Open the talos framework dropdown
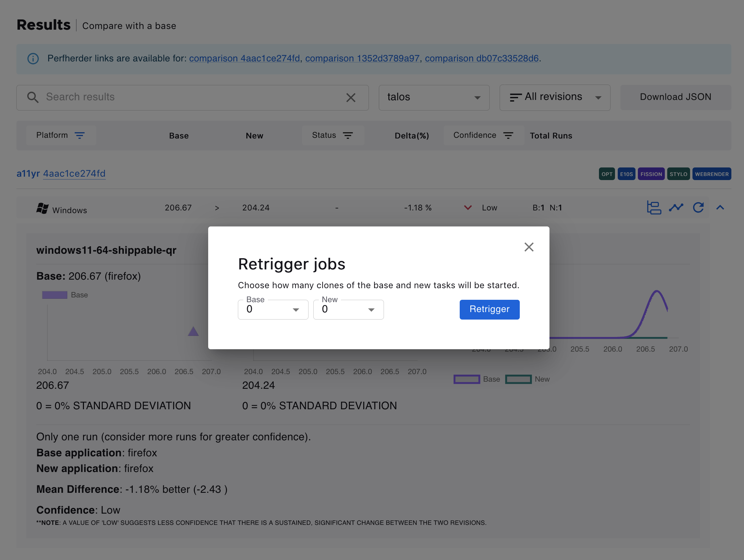The image size is (744, 560). [x=434, y=98]
